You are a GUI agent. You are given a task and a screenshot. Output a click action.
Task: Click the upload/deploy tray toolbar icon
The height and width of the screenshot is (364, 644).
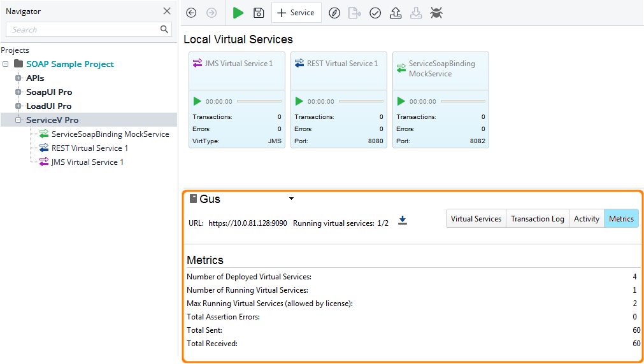pyautogui.click(x=396, y=13)
